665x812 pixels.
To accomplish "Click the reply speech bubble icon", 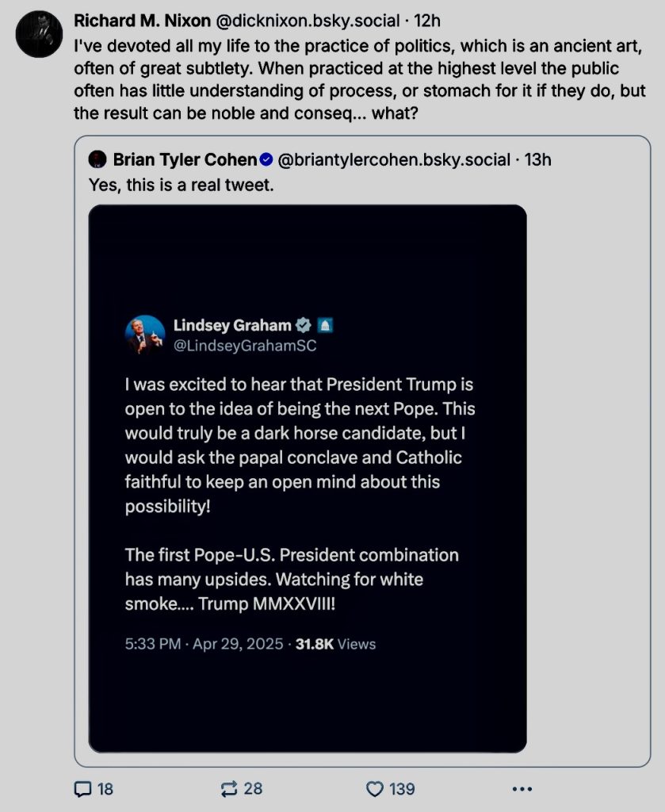I will pos(83,788).
